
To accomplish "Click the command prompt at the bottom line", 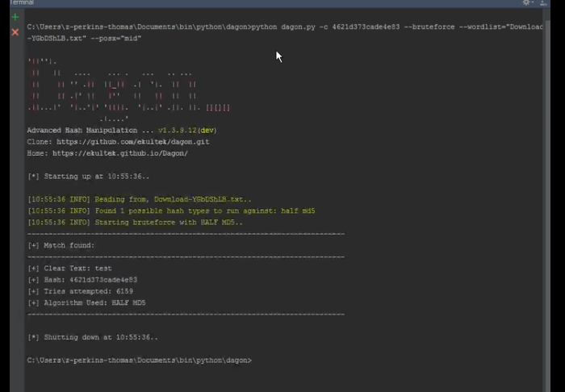I will [x=139, y=361].
